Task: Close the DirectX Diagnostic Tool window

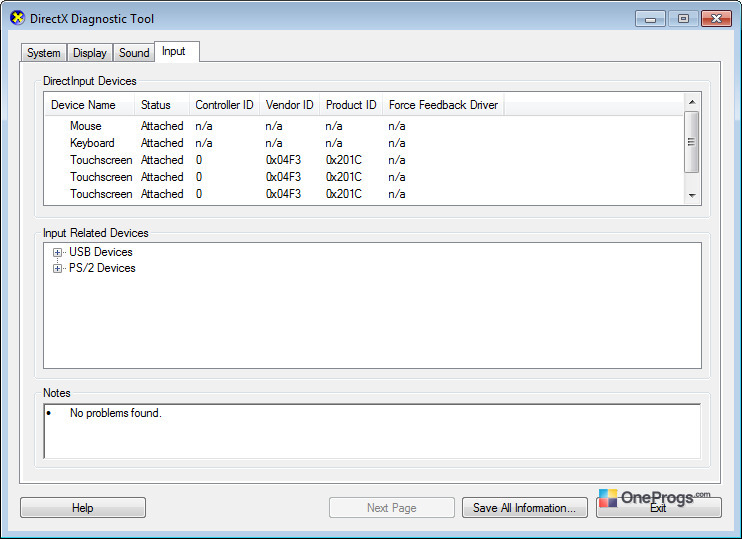Action: click(716, 19)
